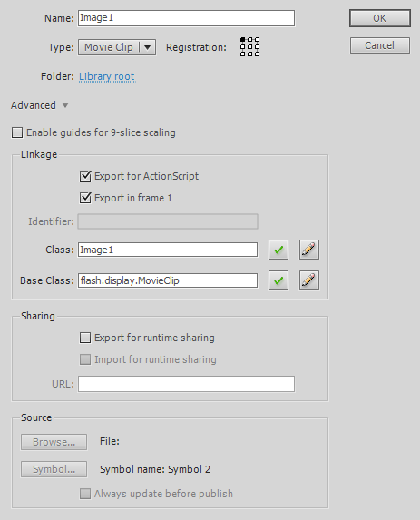Validate the Base Class with checkmark icon

[x=278, y=280]
